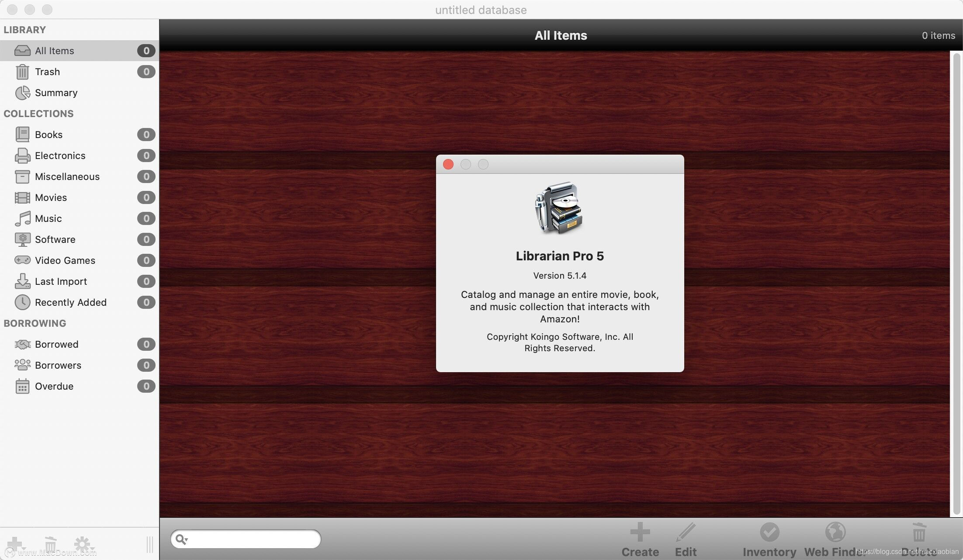963x560 pixels.
Task: Click the Create plus toolbar icon
Action: [640, 532]
